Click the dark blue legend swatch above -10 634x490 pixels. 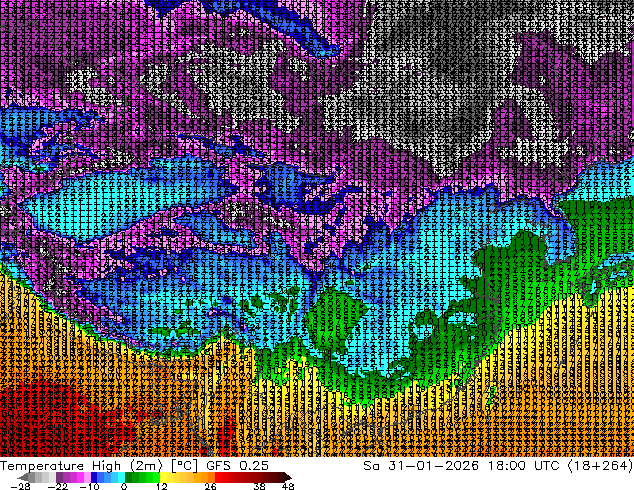pos(94,477)
